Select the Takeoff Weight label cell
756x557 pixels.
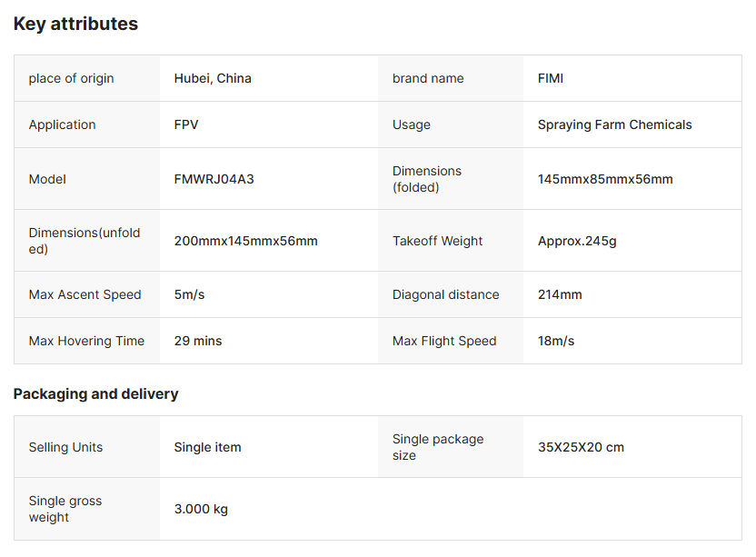click(437, 241)
